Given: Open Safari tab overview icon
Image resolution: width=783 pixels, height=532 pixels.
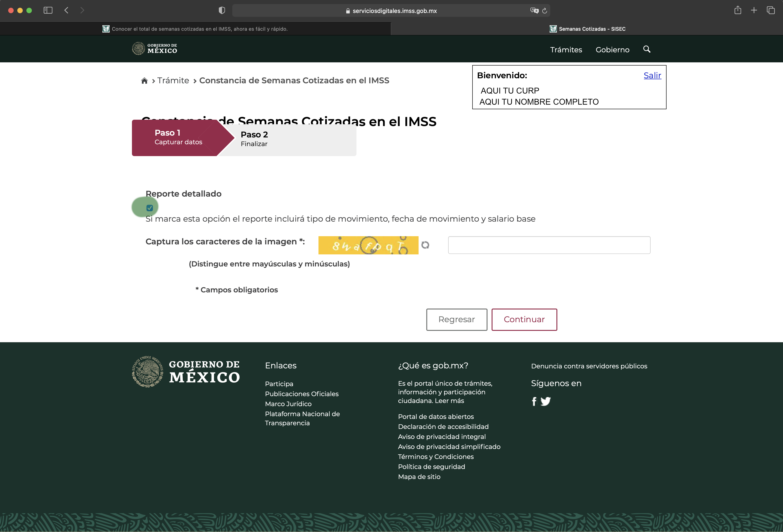Looking at the screenshot, I should pyautogui.click(x=770, y=10).
